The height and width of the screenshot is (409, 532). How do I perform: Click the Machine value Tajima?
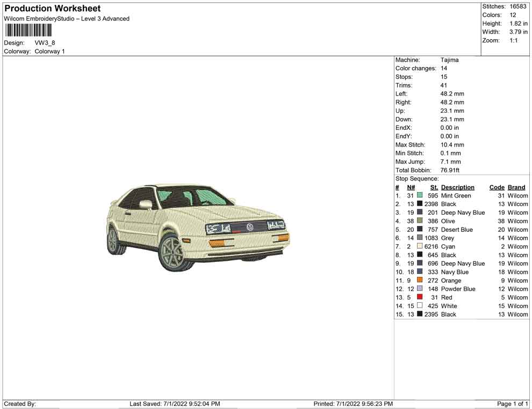click(449, 60)
